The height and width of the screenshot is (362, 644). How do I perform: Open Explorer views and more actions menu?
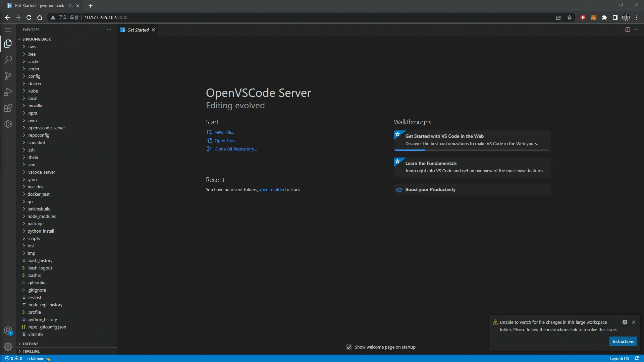pos(109,30)
